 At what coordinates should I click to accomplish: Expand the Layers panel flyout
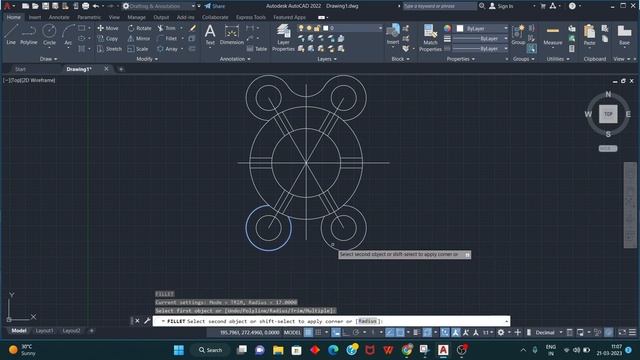click(327, 59)
